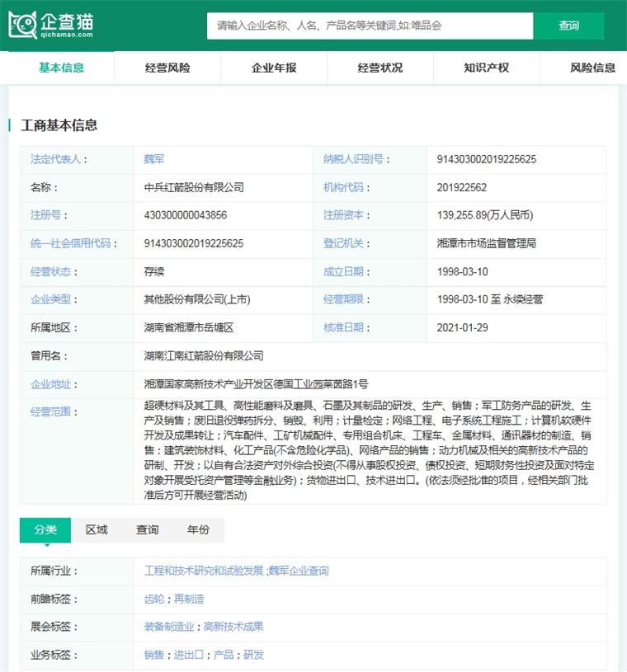Select the 区域 sub-tab
The width and height of the screenshot is (627, 672).
[x=97, y=530]
